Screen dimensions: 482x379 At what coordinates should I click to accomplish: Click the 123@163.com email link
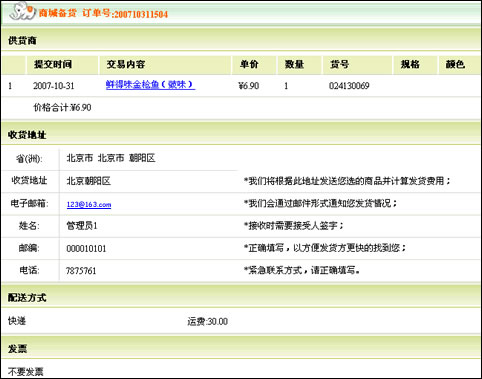tap(89, 204)
